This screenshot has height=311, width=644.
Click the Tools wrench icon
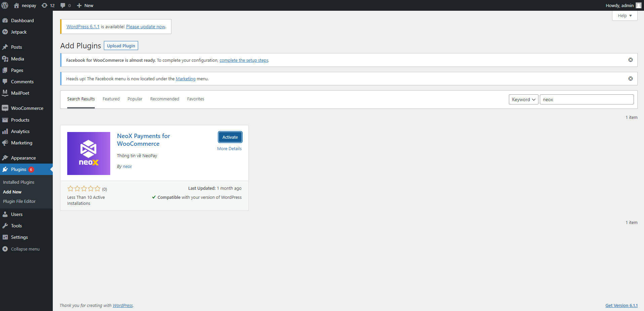[5, 226]
